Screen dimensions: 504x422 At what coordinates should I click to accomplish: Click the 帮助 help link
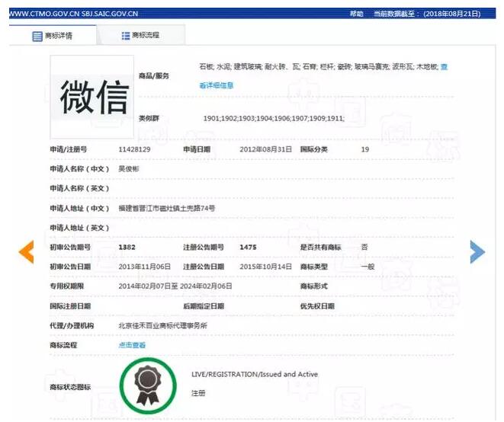[x=356, y=14]
